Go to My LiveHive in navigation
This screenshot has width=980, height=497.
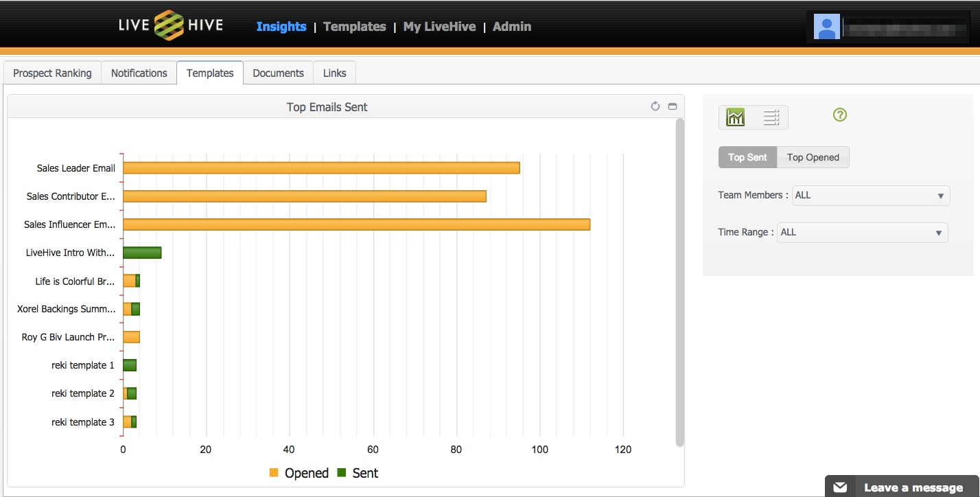click(439, 27)
